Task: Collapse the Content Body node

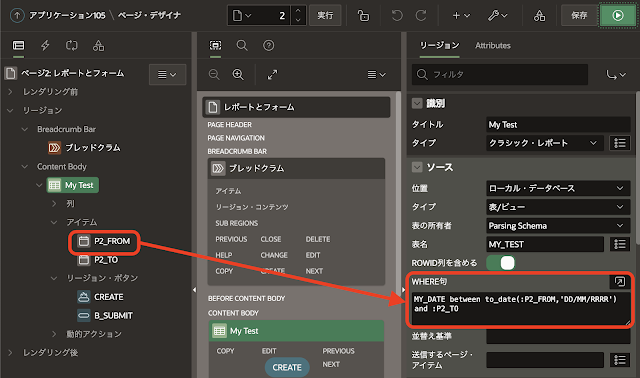Action: pyautogui.click(x=24, y=167)
